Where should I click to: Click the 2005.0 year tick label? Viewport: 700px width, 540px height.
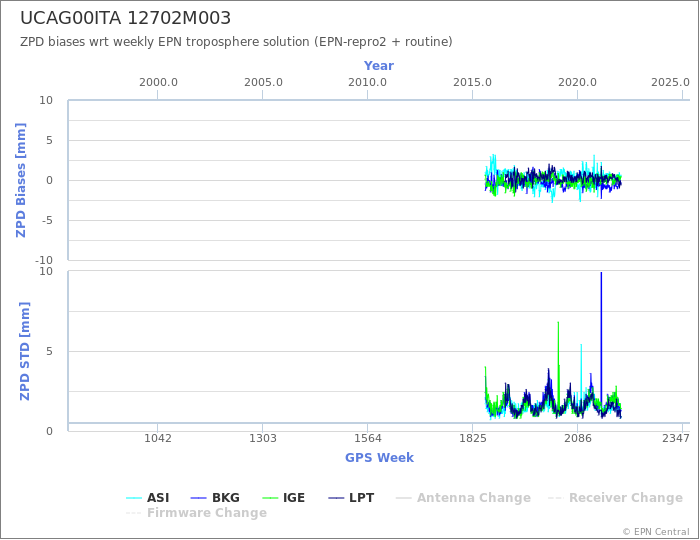(x=263, y=83)
